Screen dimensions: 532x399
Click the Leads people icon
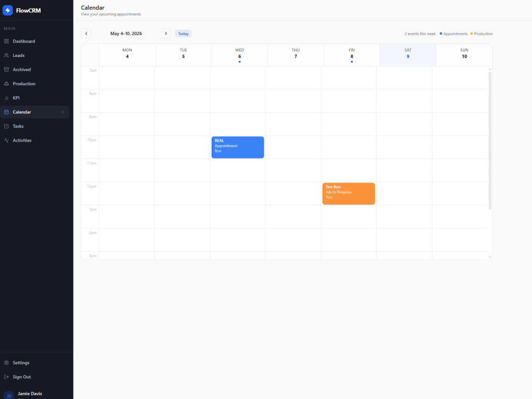[6, 55]
